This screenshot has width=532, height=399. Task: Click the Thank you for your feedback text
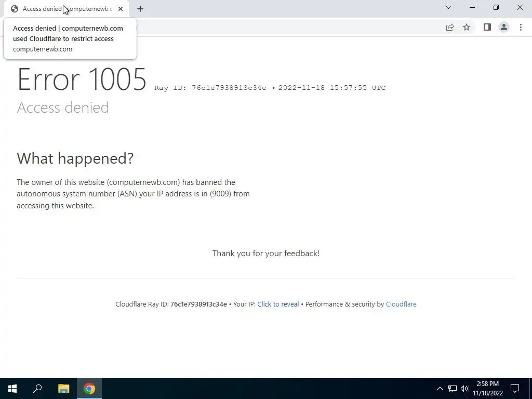(266, 254)
